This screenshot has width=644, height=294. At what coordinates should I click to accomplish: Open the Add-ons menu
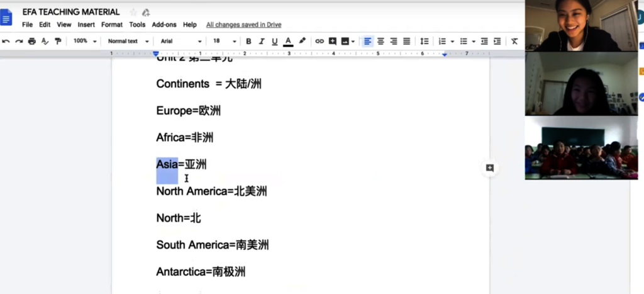(164, 25)
